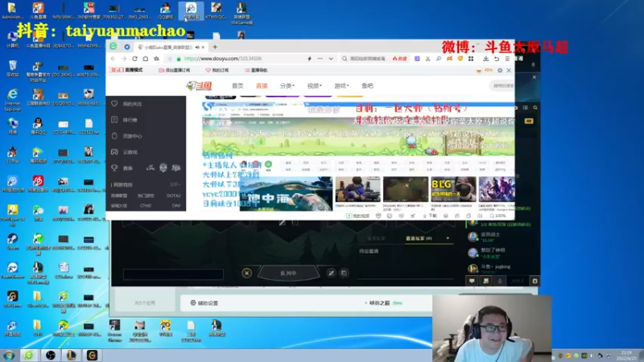Open the Windows Start button
644x362 pixels.
9,356
